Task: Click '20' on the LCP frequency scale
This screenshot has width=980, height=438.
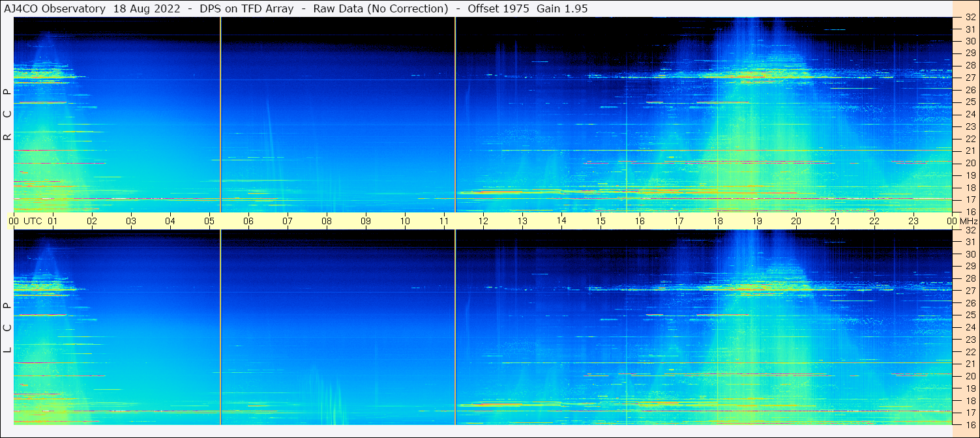Action: coord(970,376)
